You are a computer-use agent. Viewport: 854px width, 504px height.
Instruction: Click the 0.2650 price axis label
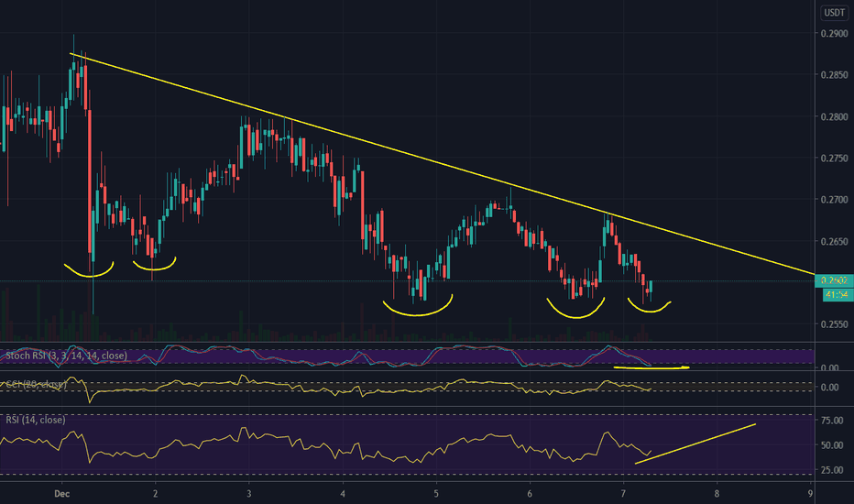tap(834, 241)
